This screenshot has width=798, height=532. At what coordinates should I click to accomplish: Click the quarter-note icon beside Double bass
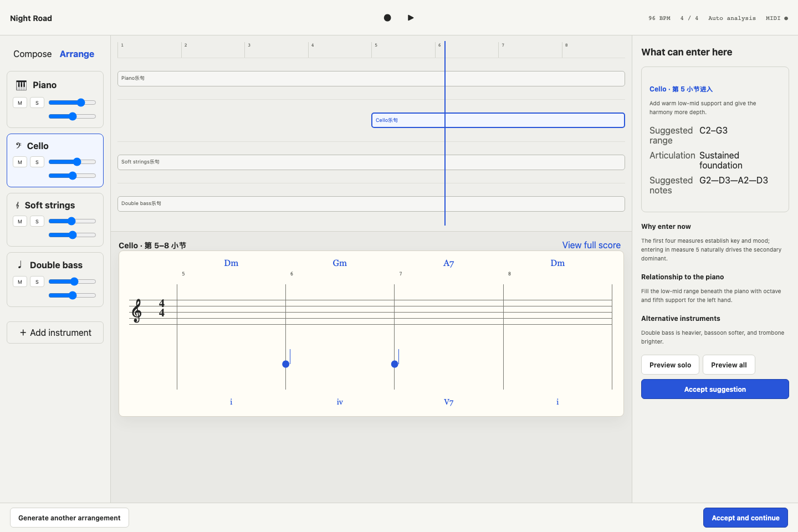(x=20, y=265)
